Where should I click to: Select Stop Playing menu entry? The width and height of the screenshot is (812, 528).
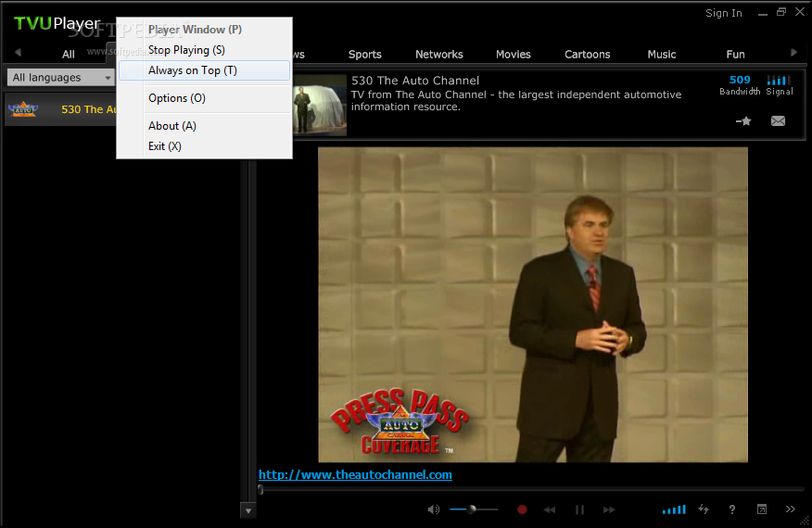[x=204, y=50]
